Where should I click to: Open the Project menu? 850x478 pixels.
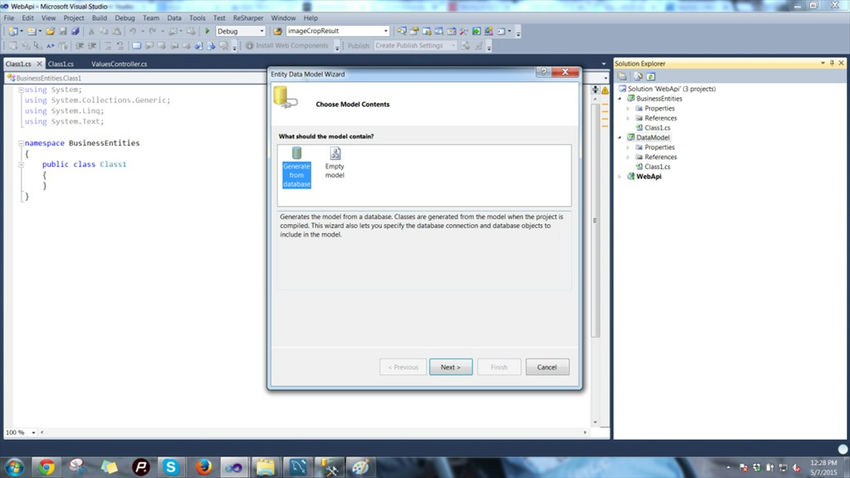coord(74,18)
